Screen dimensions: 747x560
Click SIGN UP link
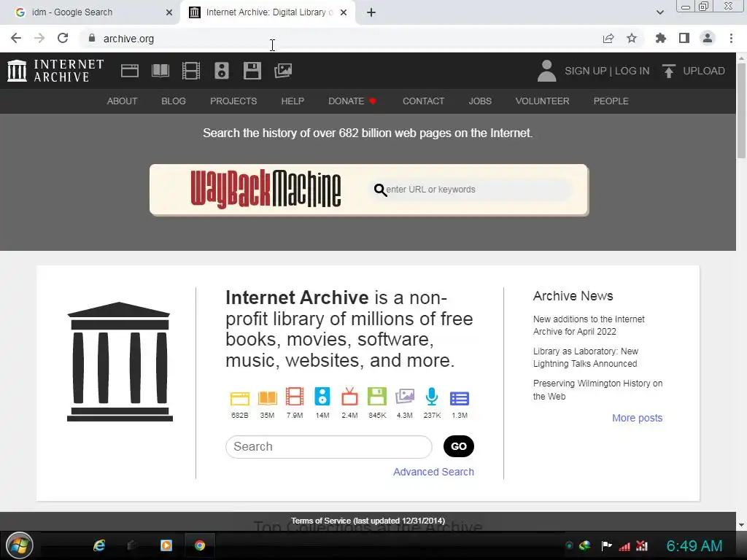point(586,71)
